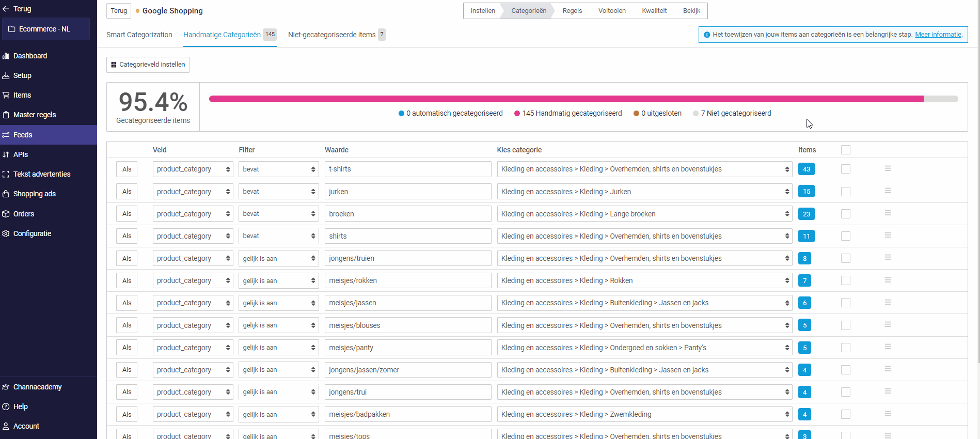Screen dimensions: 980x439
Task: Click the back arrow next to Terug in sidebar
Action: 6,9
